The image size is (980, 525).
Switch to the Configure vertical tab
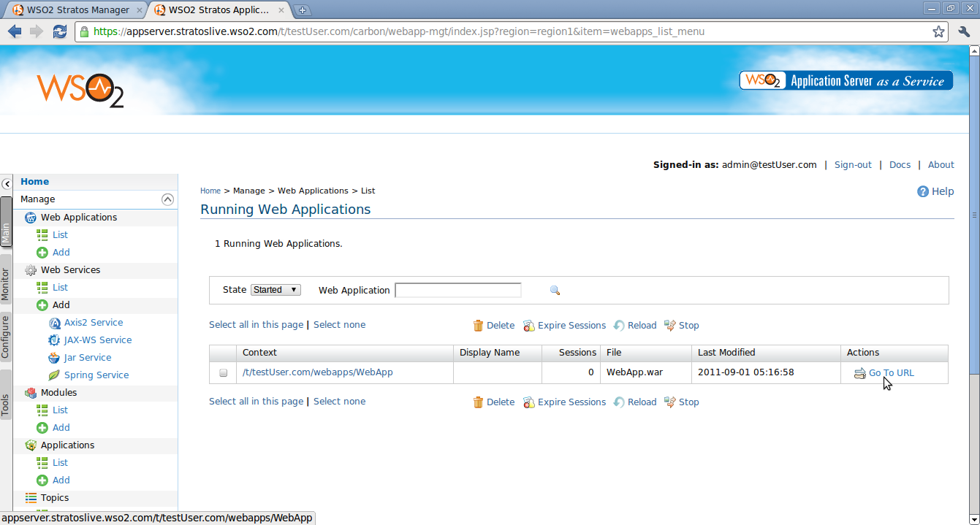6,337
